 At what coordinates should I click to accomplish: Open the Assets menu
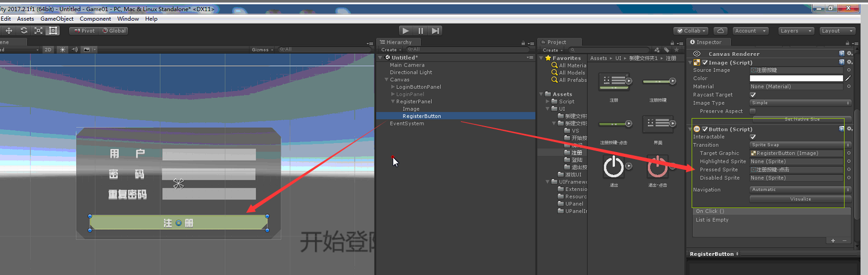click(x=26, y=19)
